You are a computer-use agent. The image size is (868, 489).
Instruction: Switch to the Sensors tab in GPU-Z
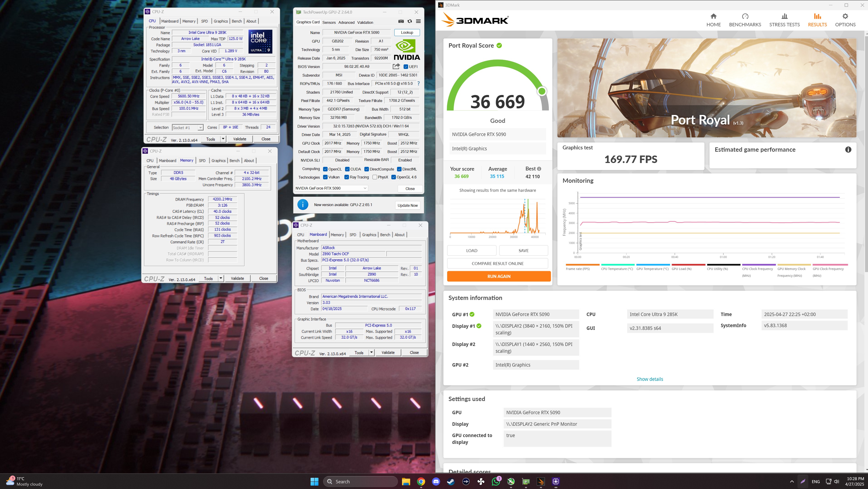(329, 23)
